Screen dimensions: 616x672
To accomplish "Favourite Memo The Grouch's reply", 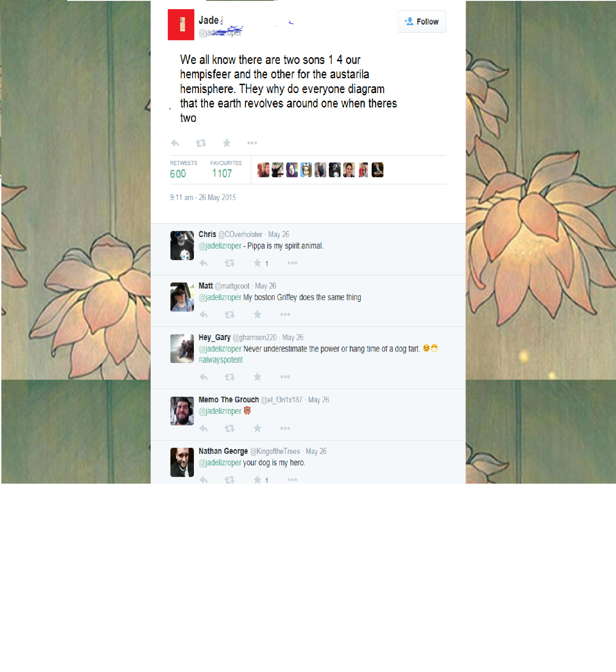I will [257, 428].
